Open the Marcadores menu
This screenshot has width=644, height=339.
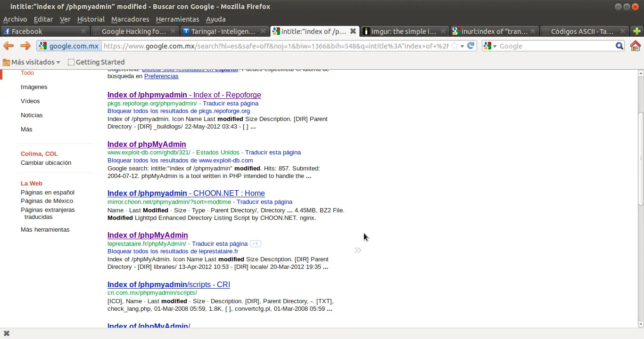pyautogui.click(x=130, y=19)
